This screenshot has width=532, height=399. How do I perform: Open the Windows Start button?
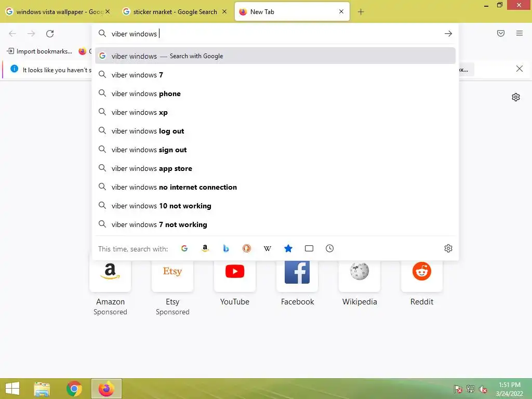click(12, 389)
